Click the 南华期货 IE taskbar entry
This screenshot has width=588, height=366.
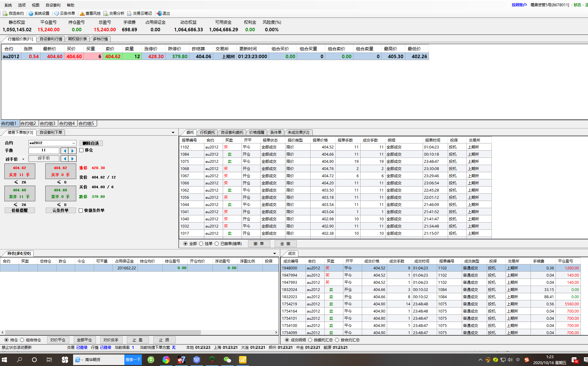[x=98, y=360]
